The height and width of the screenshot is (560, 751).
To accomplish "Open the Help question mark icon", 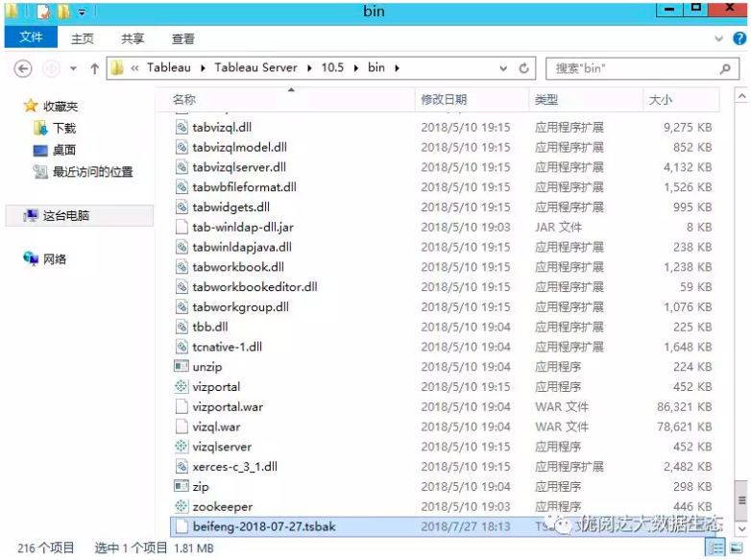I will click(739, 38).
